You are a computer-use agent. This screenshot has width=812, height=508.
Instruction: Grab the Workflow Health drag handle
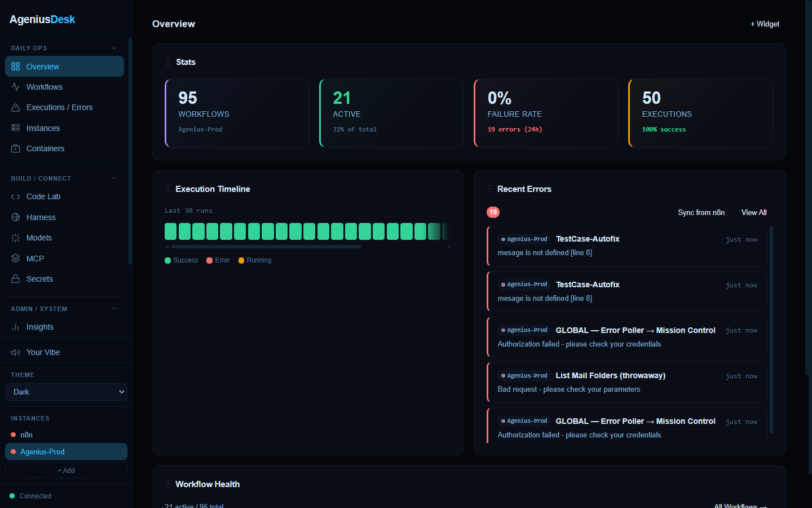[167, 484]
